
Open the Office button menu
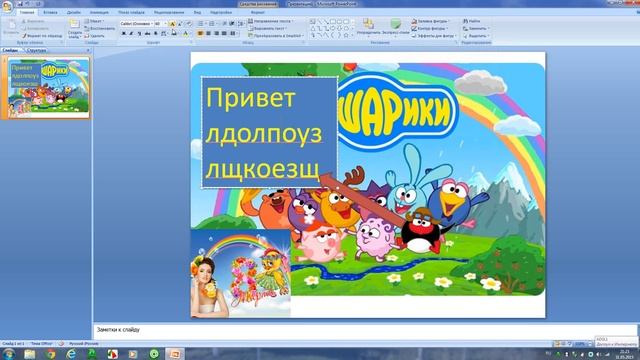(7, 6)
